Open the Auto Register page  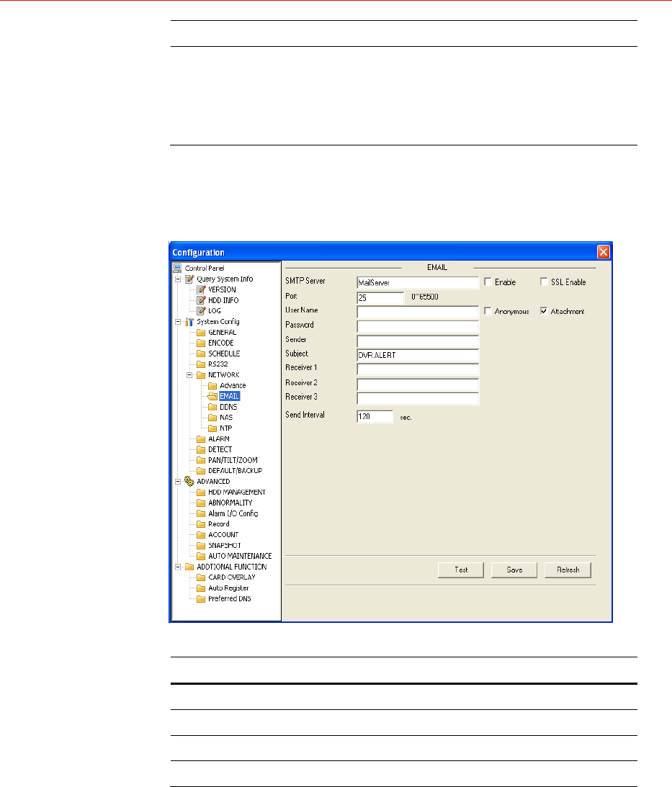click(228, 588)
